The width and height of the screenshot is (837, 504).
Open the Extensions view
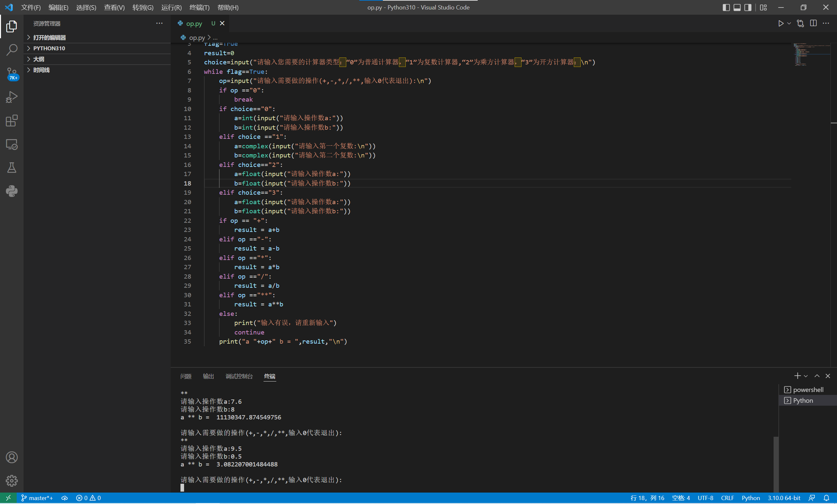[11, 121]
